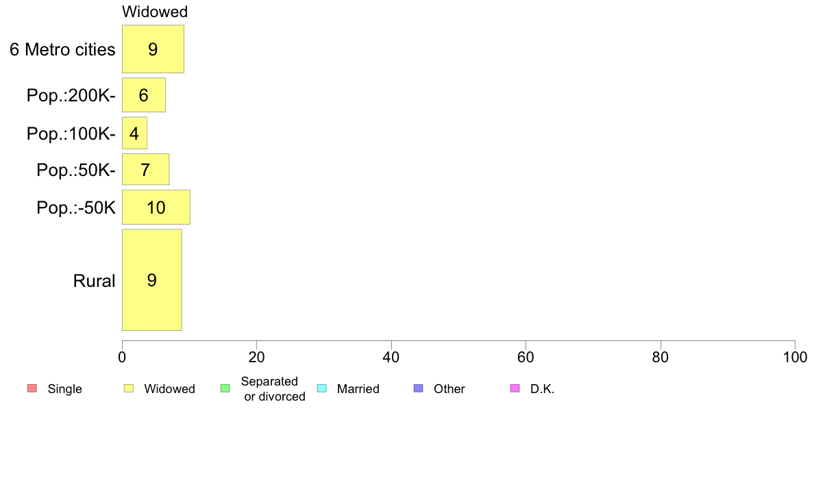Click the magenta D.K. legend swatch
This screenshot has height=504, width=814.
tap(515, 388)
